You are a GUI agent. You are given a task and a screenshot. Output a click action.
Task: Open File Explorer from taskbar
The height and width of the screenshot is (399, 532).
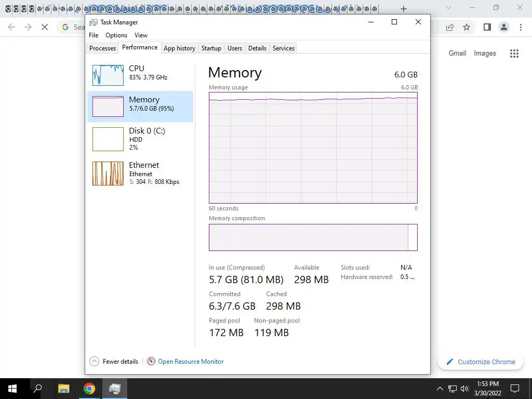point(63,389)
